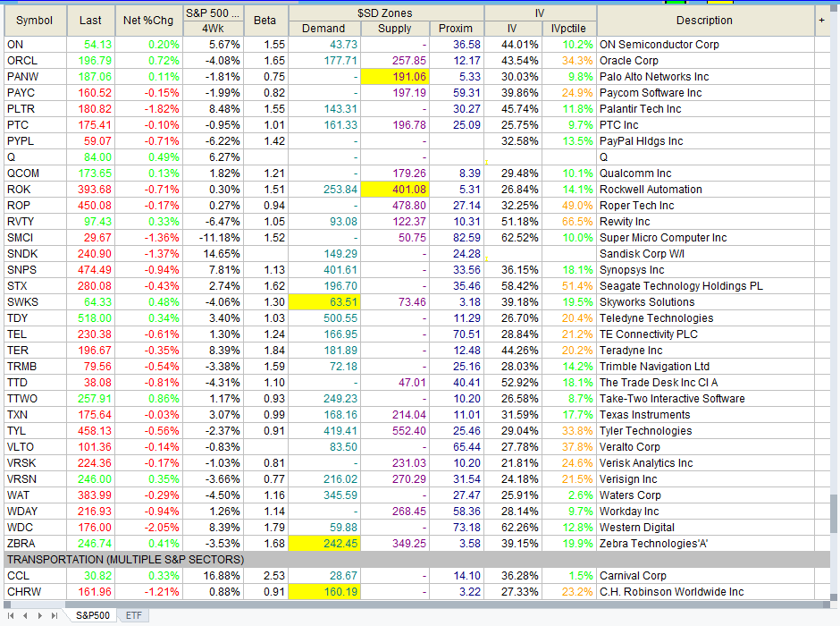Click ZBRA's yellow highlighted demand cell 242.45

(x=324, y=544)
